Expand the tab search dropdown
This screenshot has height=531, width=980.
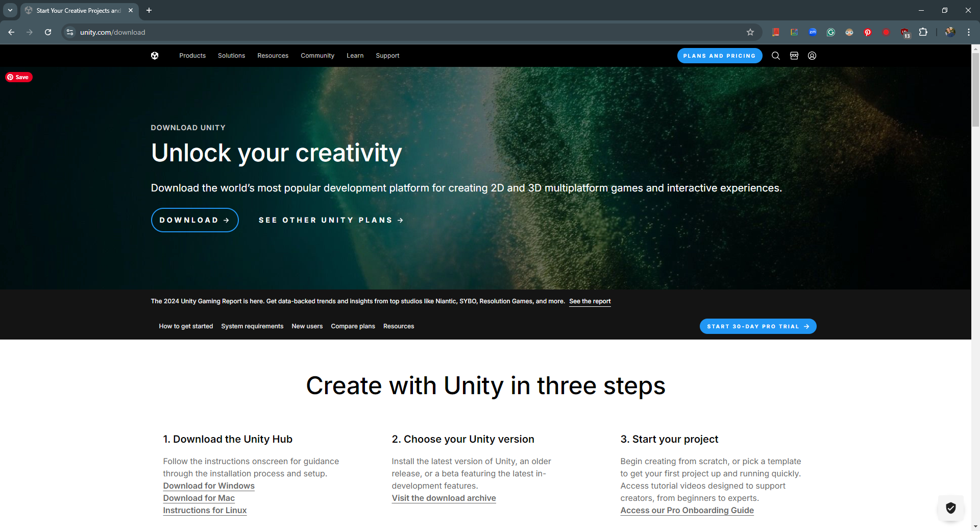(x=10, y=10)
